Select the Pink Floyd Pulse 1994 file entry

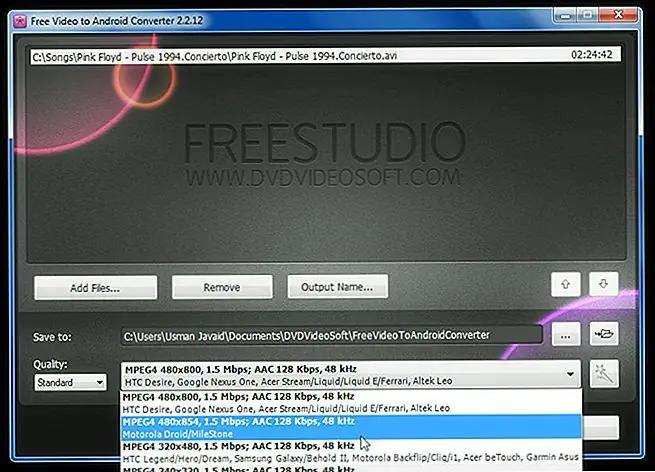pyautogui.click(x=300, y=55)
